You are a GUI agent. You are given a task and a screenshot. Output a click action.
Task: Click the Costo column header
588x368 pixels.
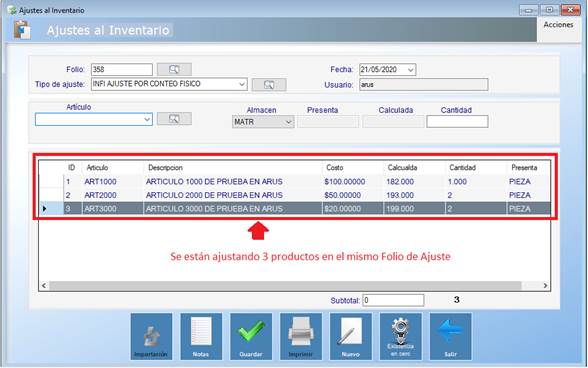[352, 168]
